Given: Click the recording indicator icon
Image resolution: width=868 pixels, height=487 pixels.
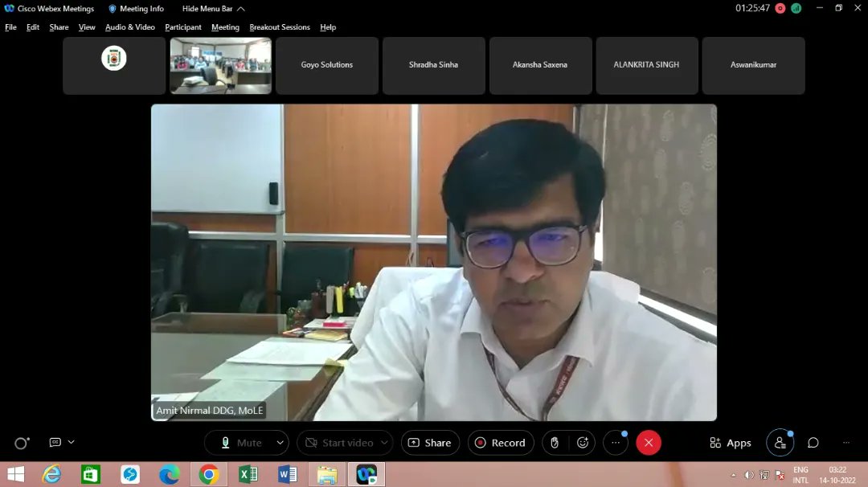Looking at the screenshot, I should tap(780, 8).
